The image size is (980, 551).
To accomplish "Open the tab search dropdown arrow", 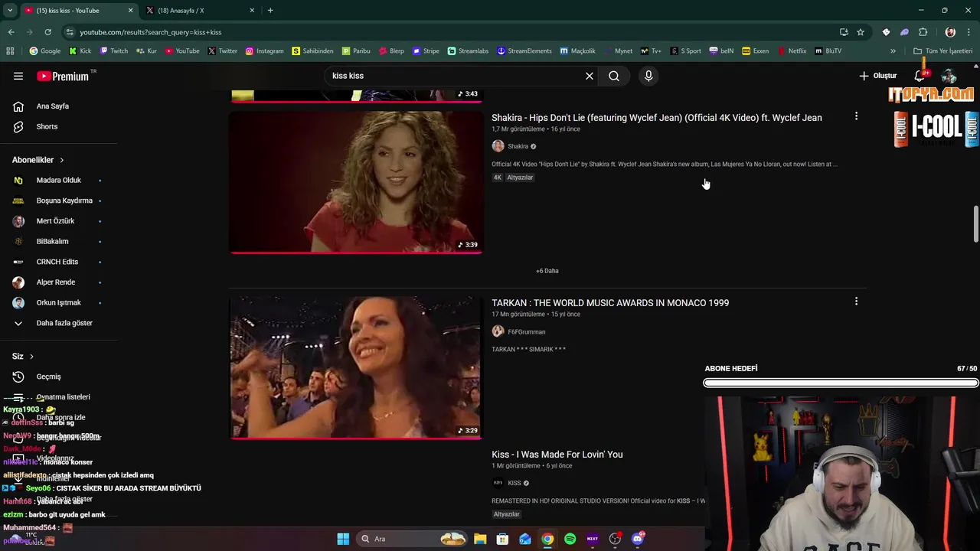I will [x=10, y=10].
